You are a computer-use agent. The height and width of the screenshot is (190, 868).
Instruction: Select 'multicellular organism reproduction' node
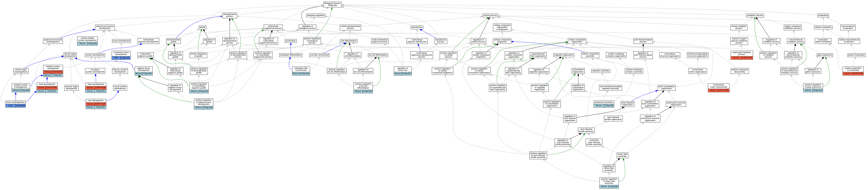click(417, 41)
